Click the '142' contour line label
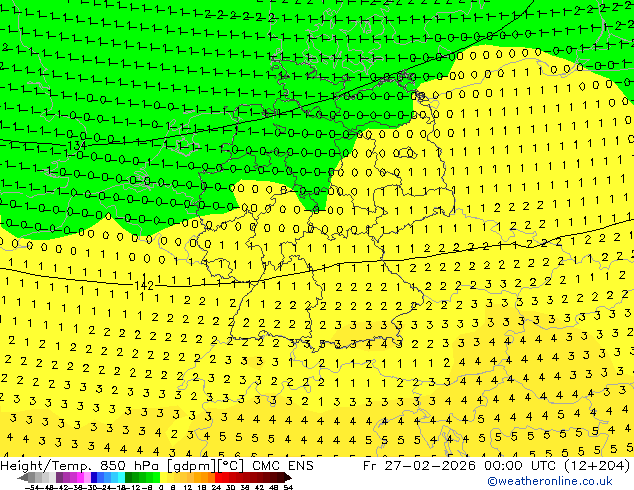This screenshot has width=634, height=490. [x=144, y=286]
